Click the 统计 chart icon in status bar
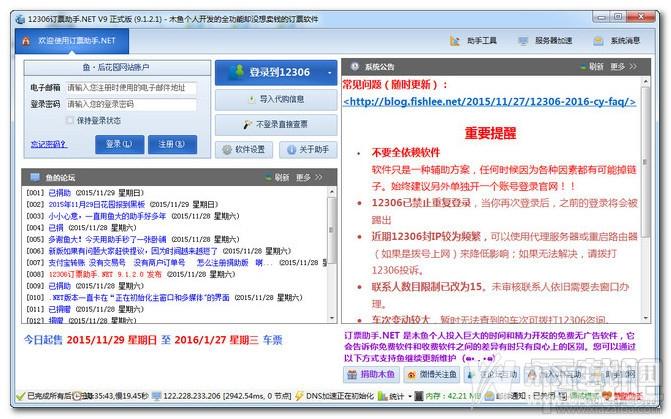 click(x=383, y=396)
